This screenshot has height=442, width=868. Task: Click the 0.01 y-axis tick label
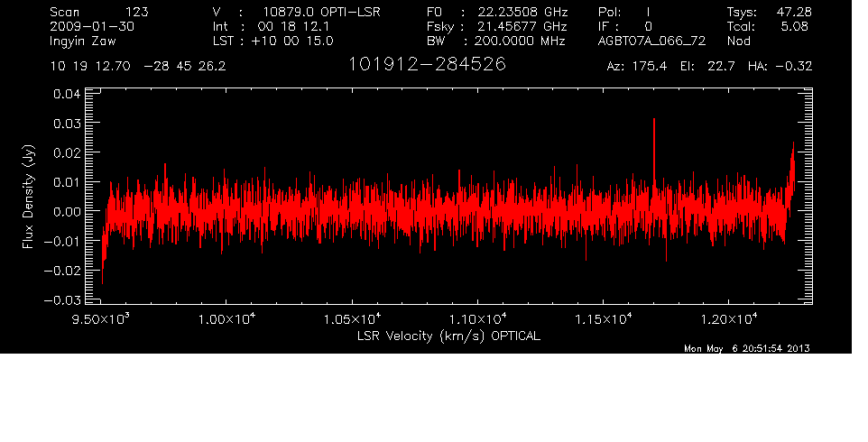[67, 182]
